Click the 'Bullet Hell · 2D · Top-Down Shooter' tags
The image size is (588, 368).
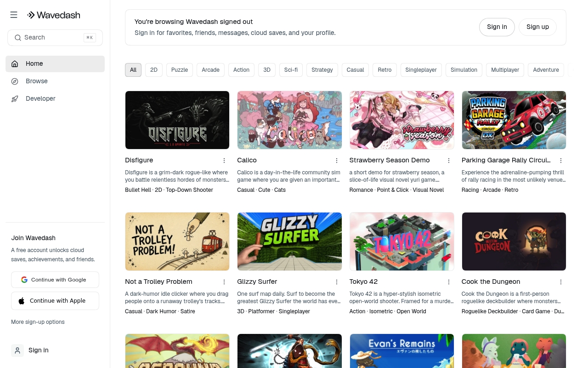[169, 190]
